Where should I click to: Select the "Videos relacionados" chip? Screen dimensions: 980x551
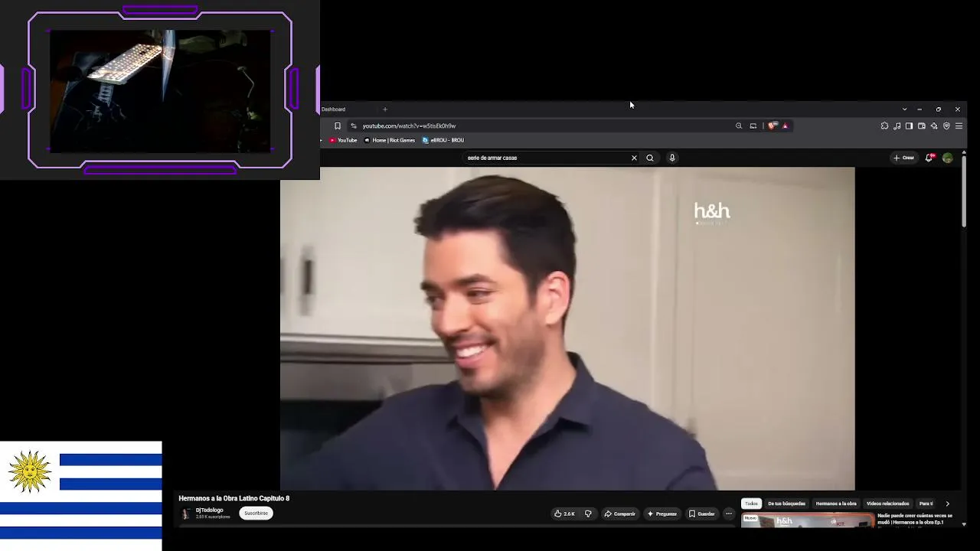888,504
